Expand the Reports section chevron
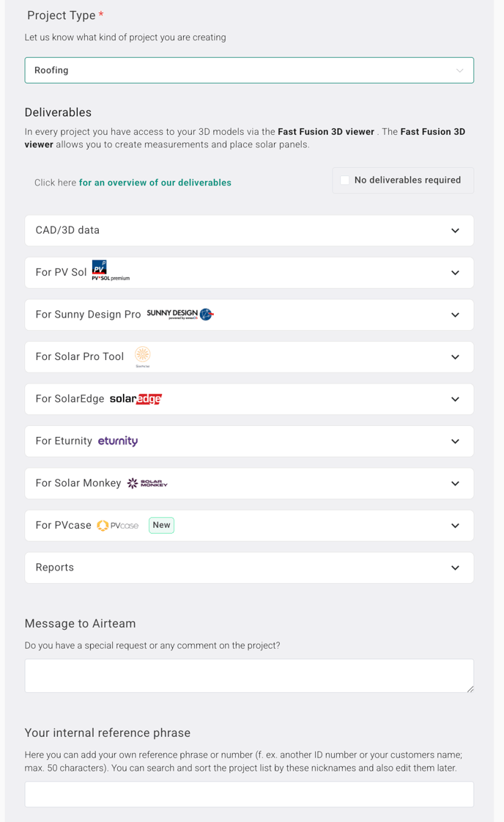The image size is (504, 822). 455,568
